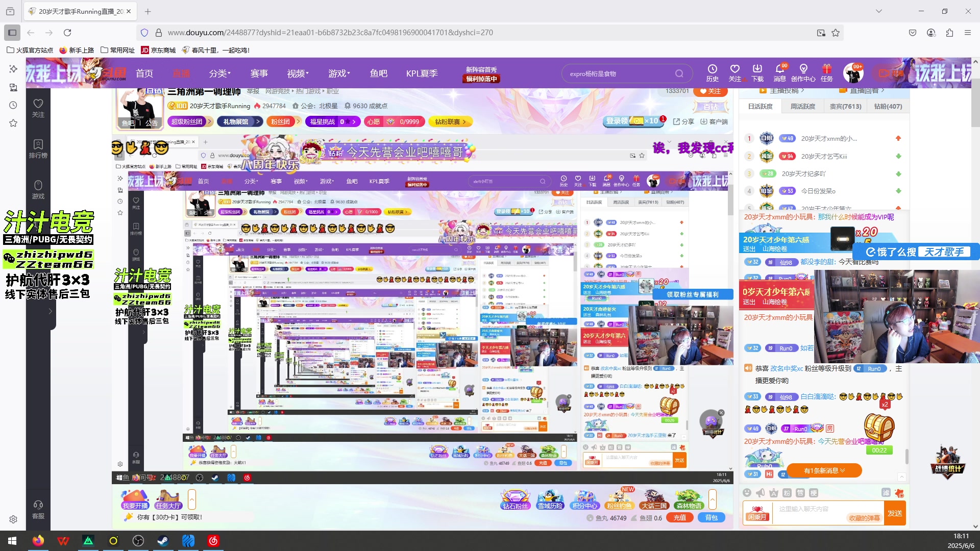980x551 pixels.
Task: Click the 梗 icon in chat toolbar
Action: (814, 492)
